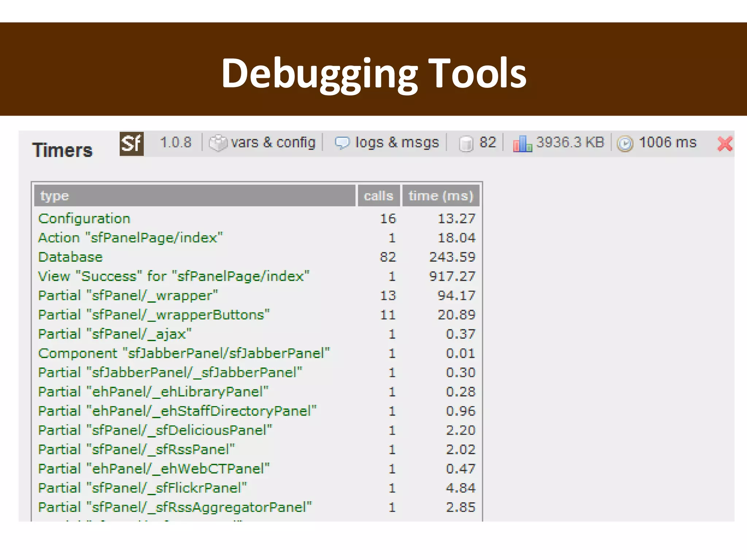747x560 pixels.
Task: Click calls value 16 for Configuration
Action: tap(388, 218)
